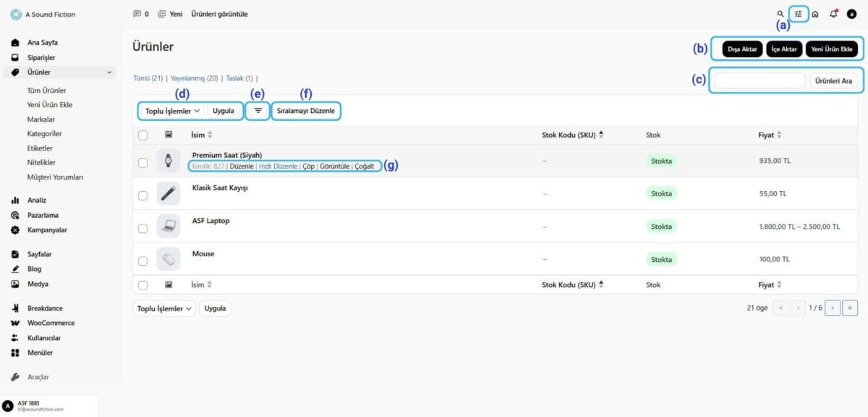868x417 pixels.
Task: Open Kullanıcılar in the sidebar
Action: click(x=44, y=338)
